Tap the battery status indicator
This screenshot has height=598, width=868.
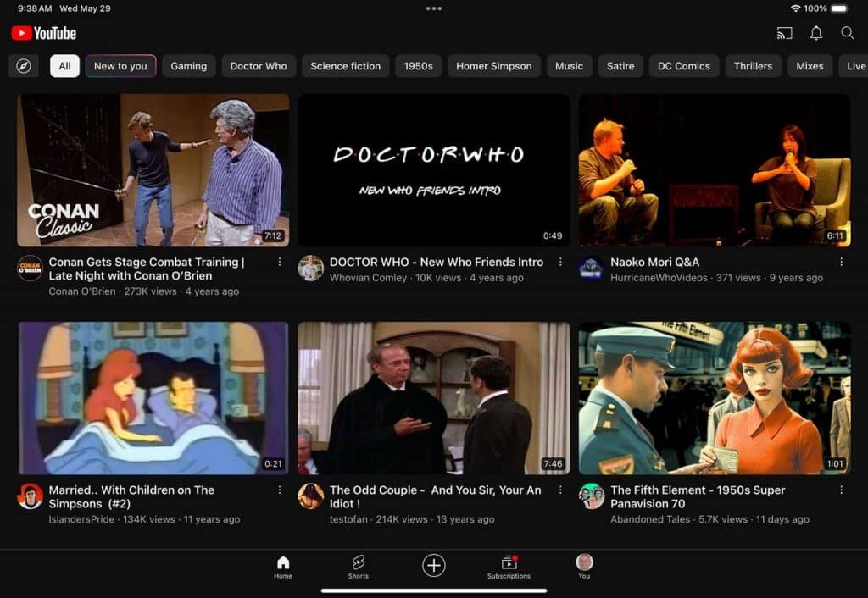pos(840,8)
